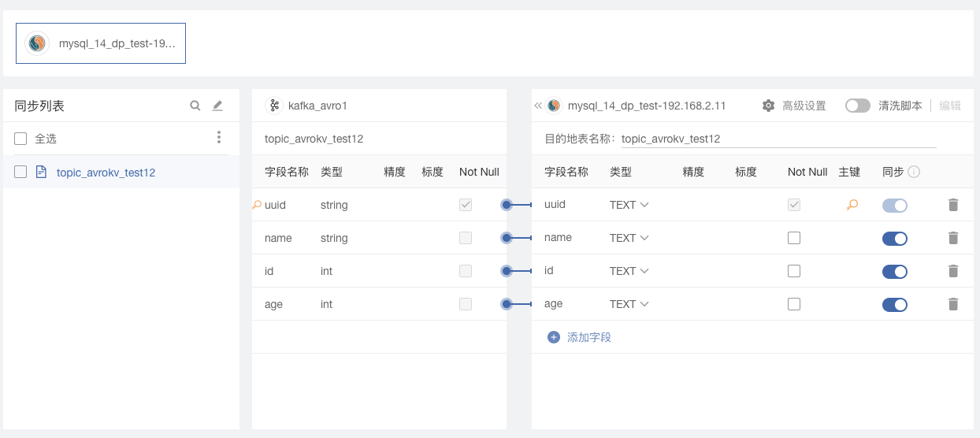Tick the Not Null checkbox for the name field

794,238
